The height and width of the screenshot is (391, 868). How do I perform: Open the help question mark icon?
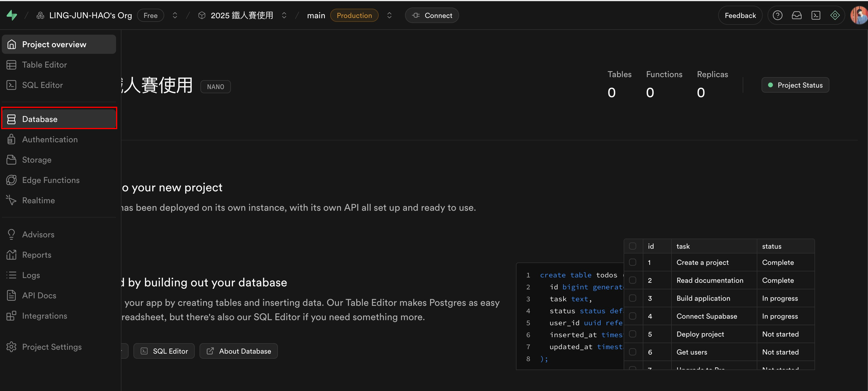(x=777, y=15)
